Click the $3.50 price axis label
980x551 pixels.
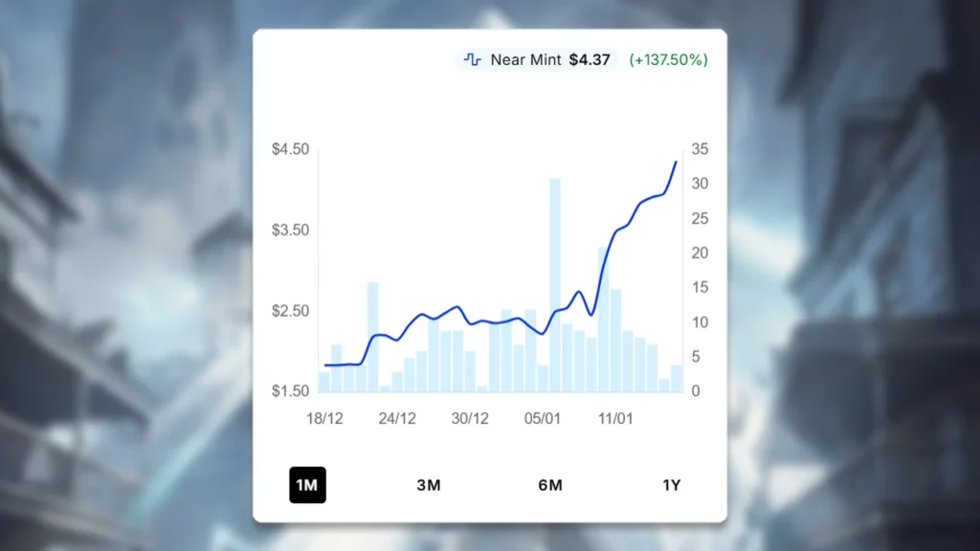pos(290,231)
